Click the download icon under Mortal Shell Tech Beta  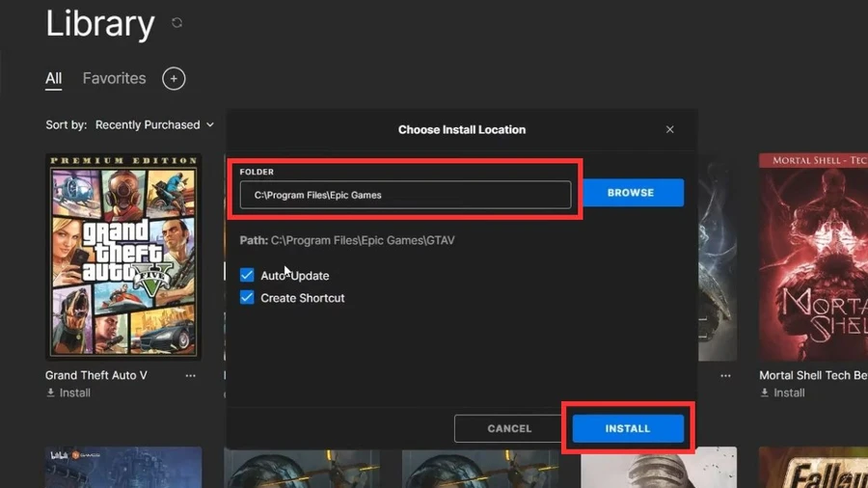coord(765,393)
